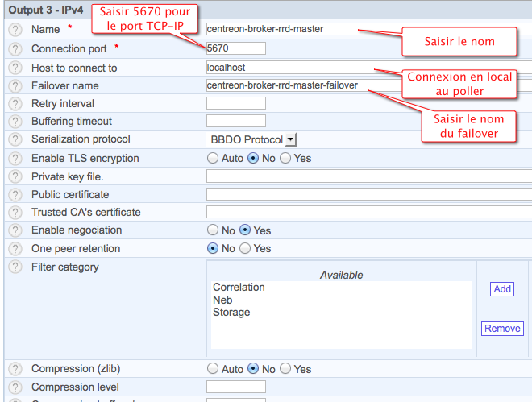Show help for Filter category
Screen dimensions: 532x402
[15, 267]
